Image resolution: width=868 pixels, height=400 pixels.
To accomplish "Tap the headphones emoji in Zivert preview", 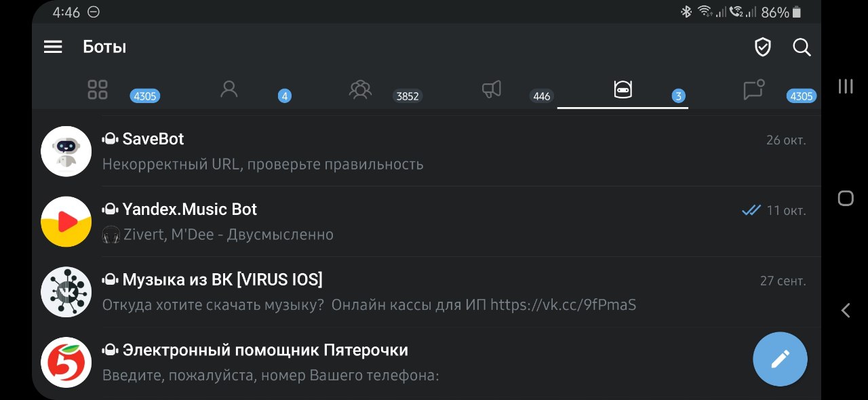I will 111,235.
